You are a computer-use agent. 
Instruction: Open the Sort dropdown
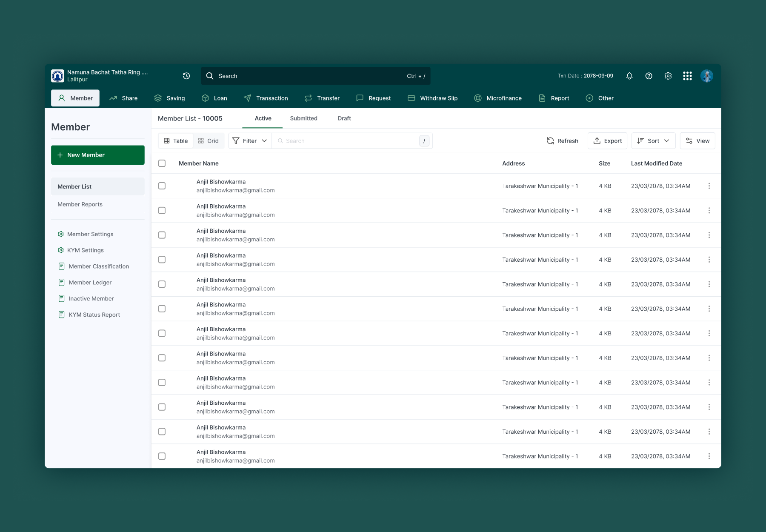[653, 141]
